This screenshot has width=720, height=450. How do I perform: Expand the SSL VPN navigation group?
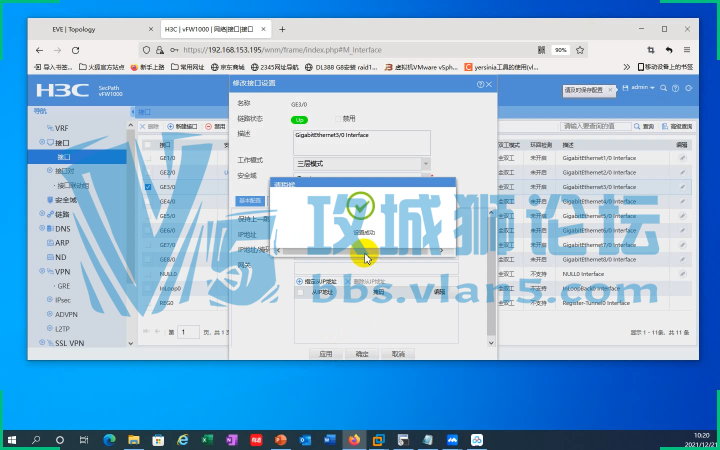42,343
